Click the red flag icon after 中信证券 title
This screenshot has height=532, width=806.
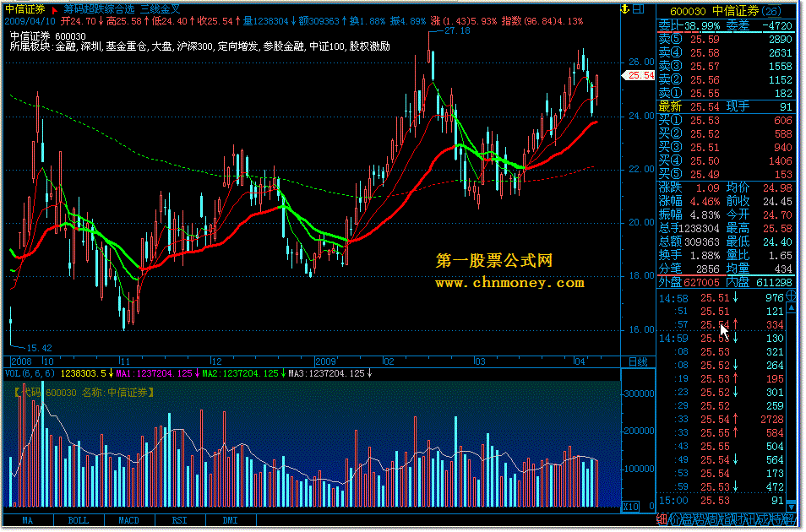coord(54,10)
